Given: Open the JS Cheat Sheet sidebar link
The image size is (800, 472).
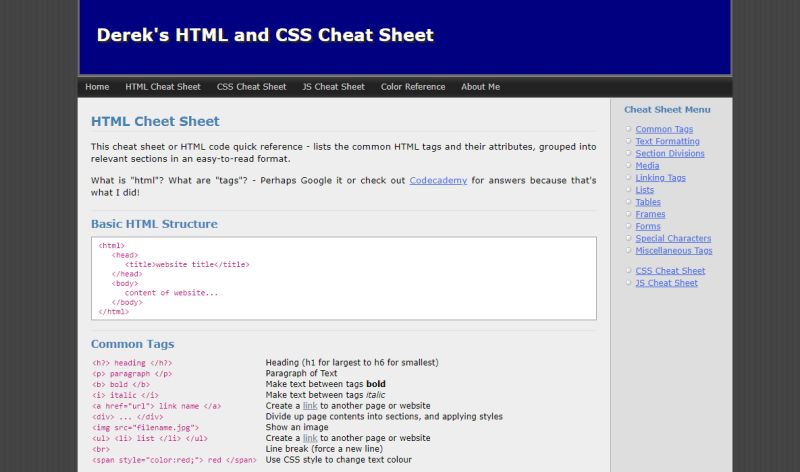Looking at the screenshot, I should 666,283.
